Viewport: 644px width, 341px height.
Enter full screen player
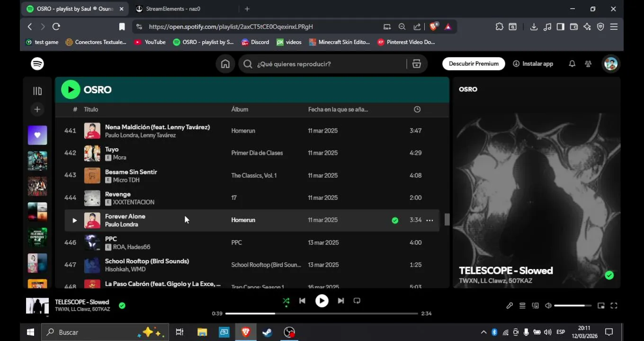click(614, 306)
